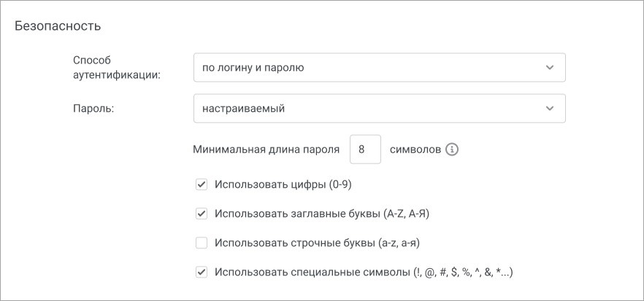Enable the 'Использовать строчные буквы' checkbox

pos(202,243)
